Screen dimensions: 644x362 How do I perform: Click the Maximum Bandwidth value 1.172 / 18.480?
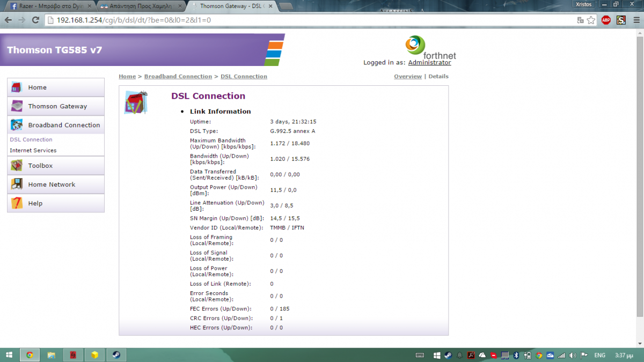290,143
